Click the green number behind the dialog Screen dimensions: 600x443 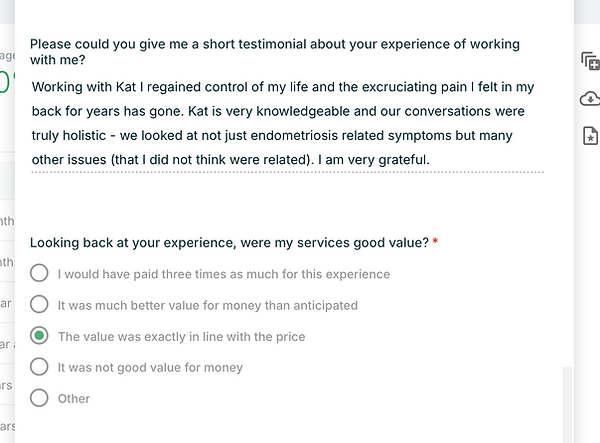coord(5,82)
